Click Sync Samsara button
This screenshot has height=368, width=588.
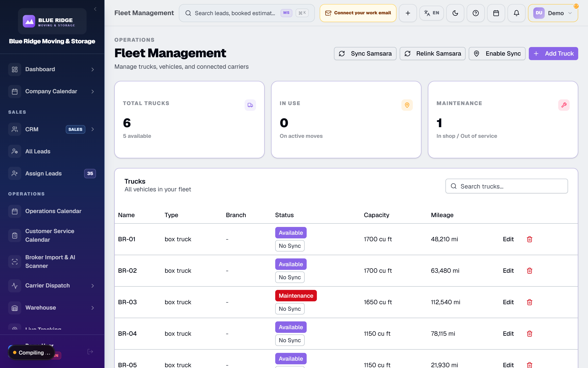(x=365, y=54)
